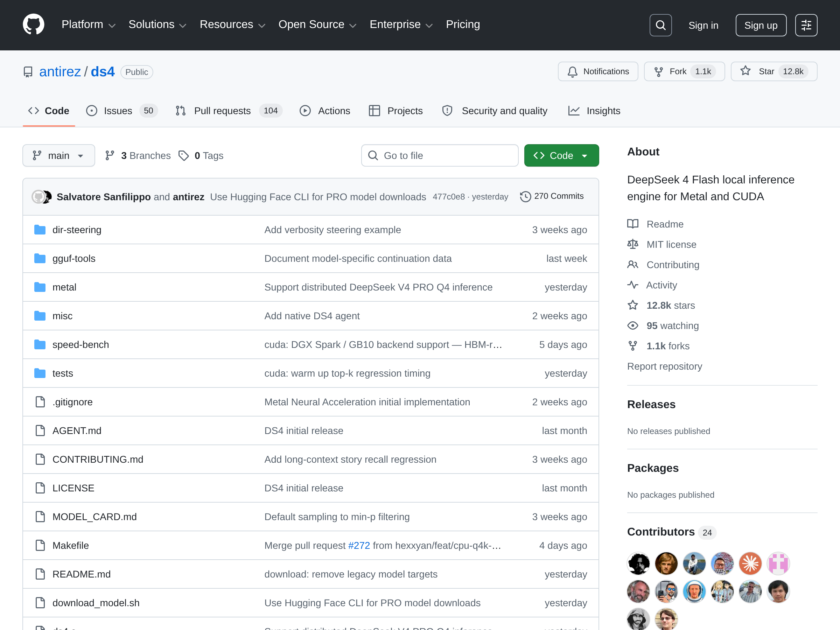Open the Pricing page
This screenshot has width=840, height=630.
[x=463, y=25]
